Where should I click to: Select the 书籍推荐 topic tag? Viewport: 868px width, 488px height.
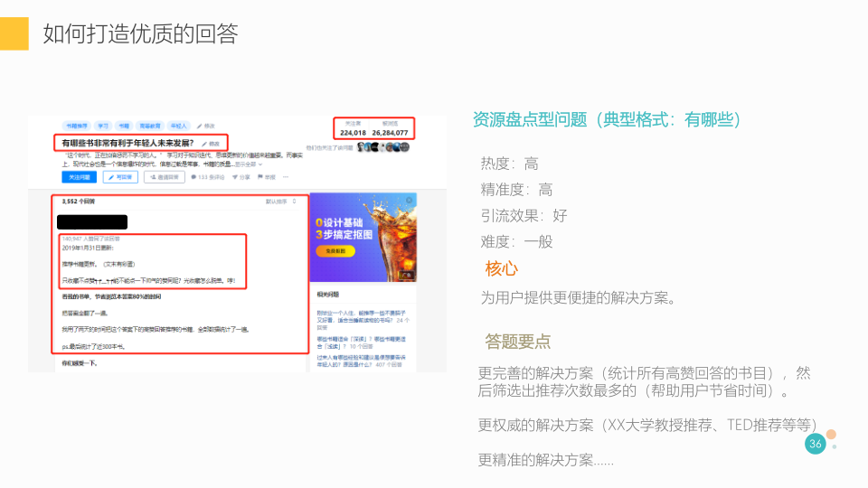[76, 127]
